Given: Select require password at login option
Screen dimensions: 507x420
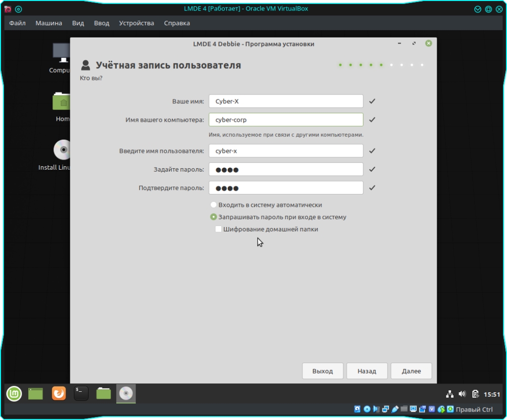Looking at the screenshot, I should coord(213,217).
